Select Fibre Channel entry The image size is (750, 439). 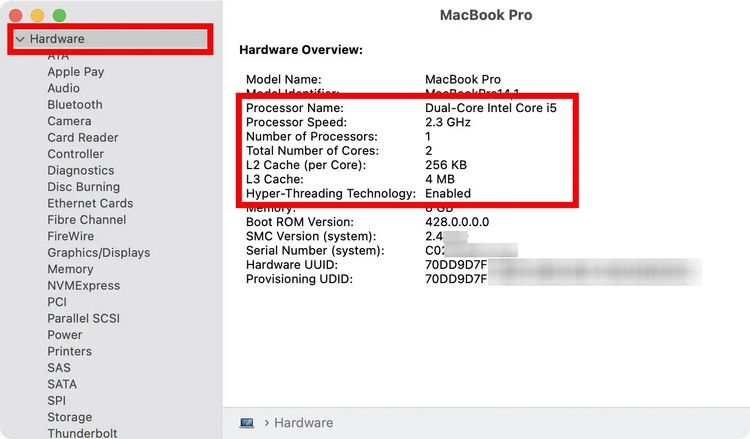(x=87, y=220)
